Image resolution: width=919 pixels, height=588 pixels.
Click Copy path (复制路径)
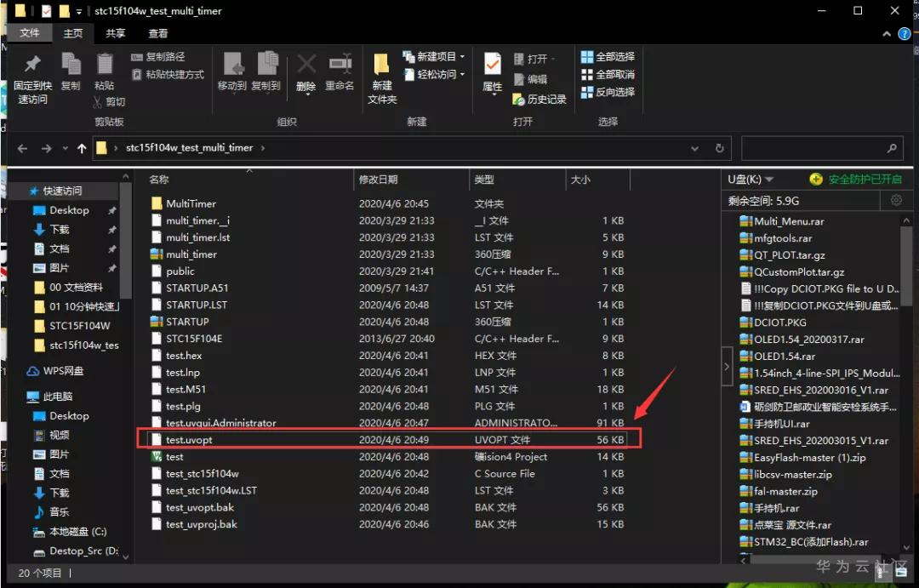point(158,57)
